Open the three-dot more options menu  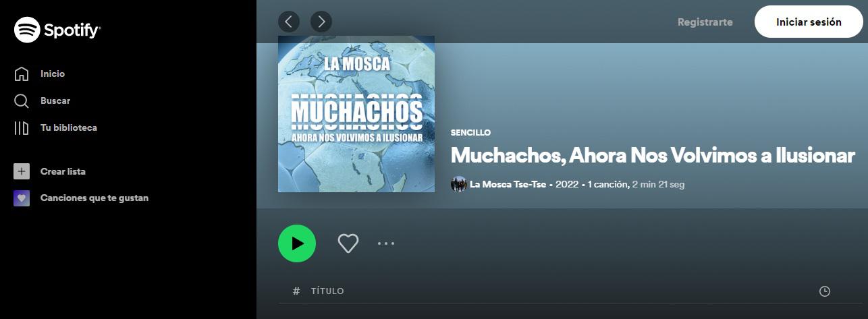[386, 243]
